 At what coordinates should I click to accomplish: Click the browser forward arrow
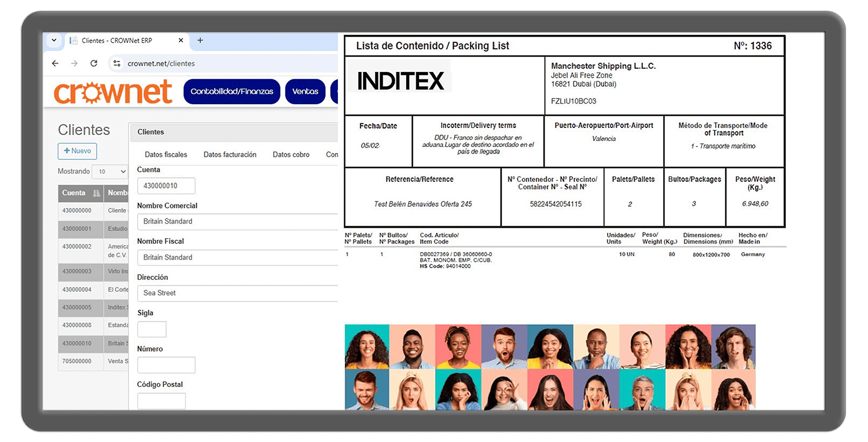tap(74, 64)
